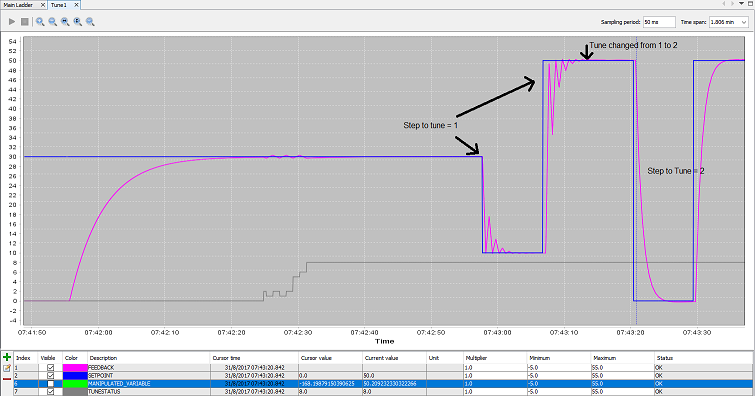Click the Visible column header
755x396 pixels.
(51, 358)
